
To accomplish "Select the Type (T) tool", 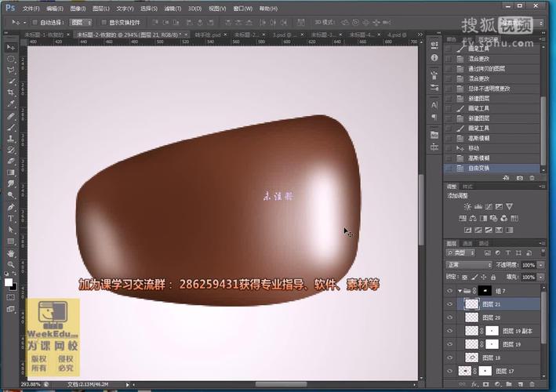I will tap(11, 219).
